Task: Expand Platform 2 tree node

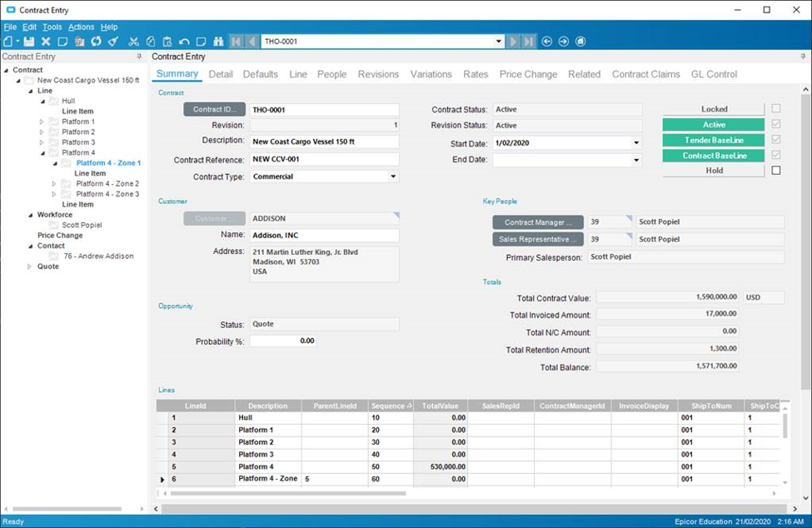Action: tap(42, 132)
